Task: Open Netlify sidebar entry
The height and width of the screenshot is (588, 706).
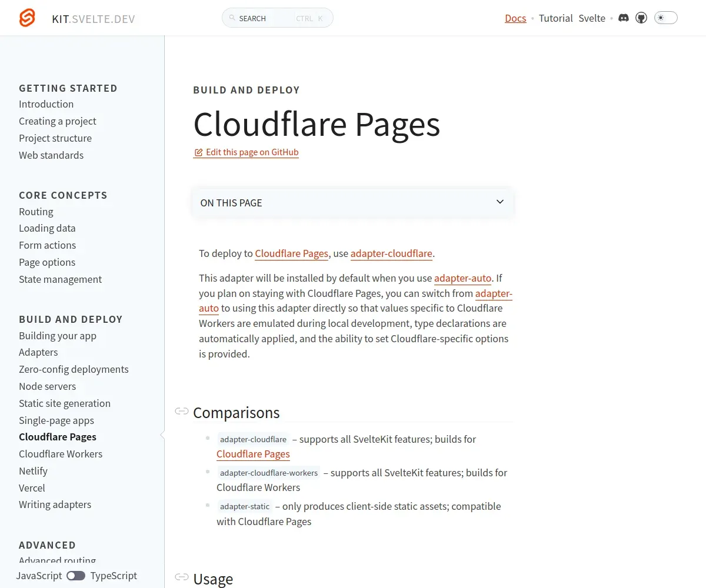Action: tap(33, 471)
